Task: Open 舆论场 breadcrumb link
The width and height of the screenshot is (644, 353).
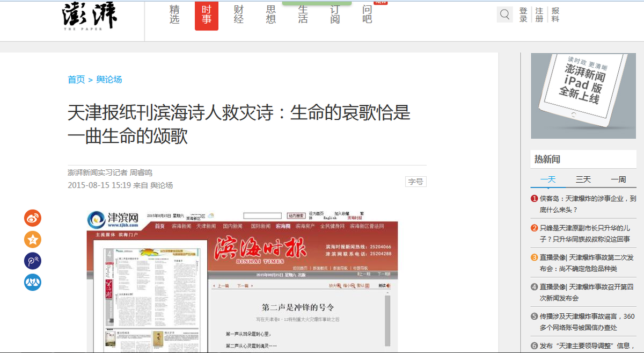Action: tap(109, 80)
